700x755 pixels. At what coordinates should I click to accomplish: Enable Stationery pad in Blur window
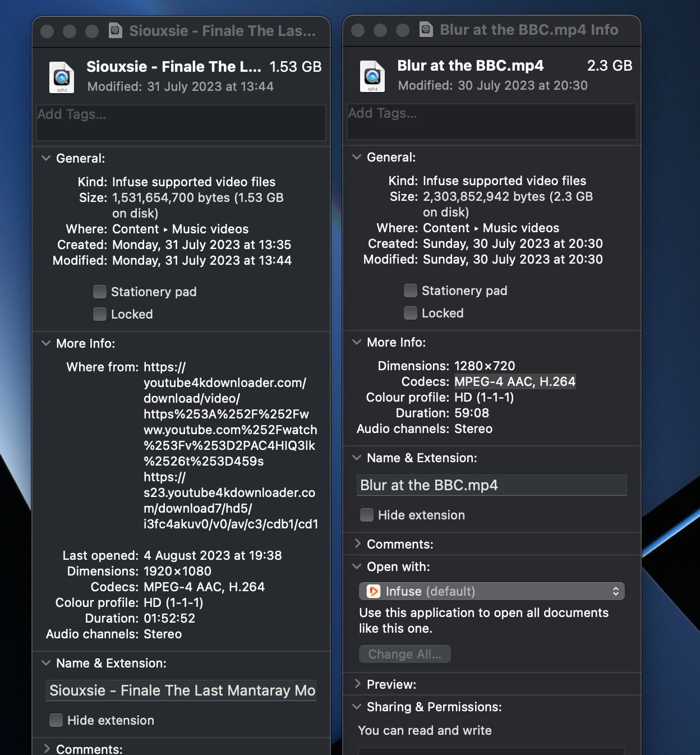[411, 291]
